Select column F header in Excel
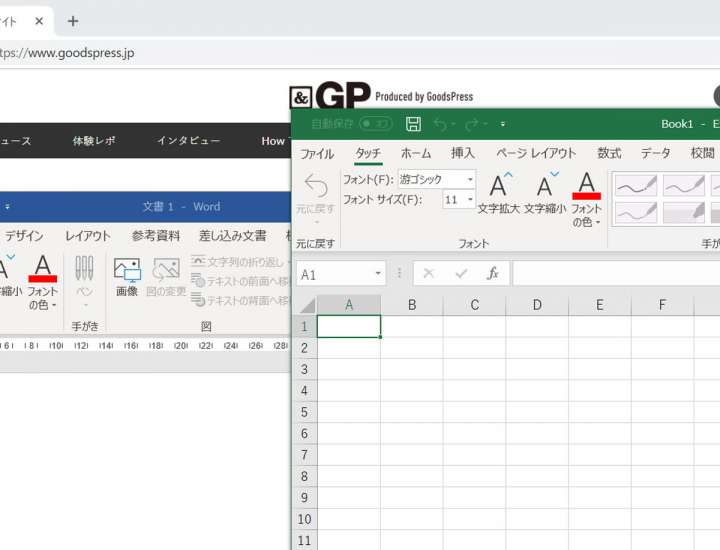Viewport: 720px width, 550px height. coord(662,305)
